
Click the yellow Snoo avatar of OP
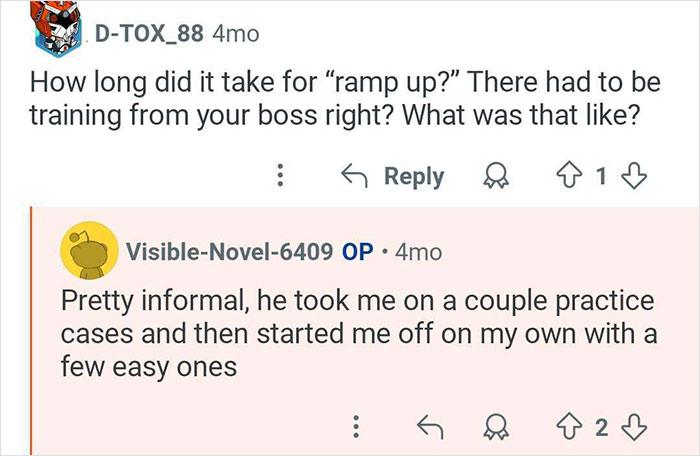[87, 251]
